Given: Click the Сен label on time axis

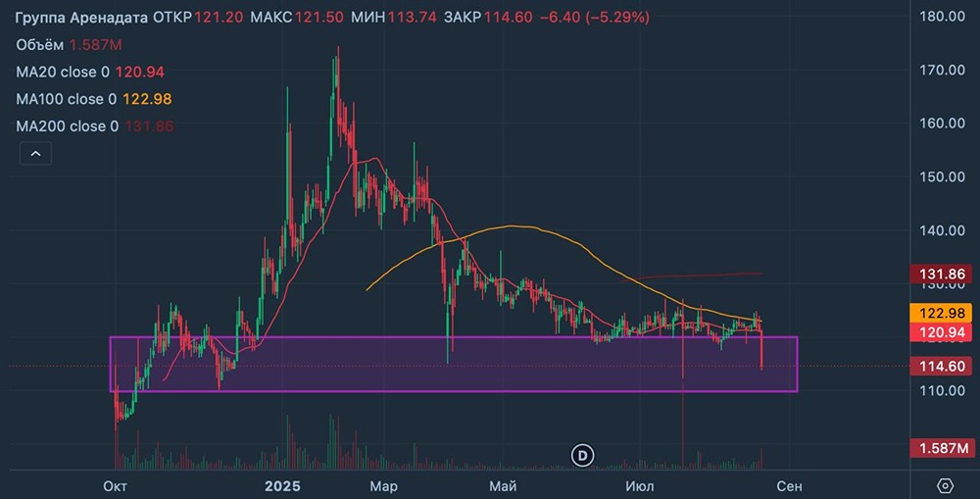Looking at the screenshot, I should [789, 486].
